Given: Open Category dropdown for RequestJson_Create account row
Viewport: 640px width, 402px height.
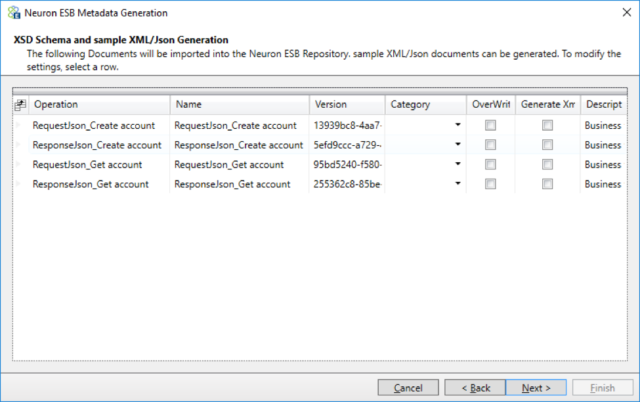Looking at the screenshot, I should click(x=458, y=125).
